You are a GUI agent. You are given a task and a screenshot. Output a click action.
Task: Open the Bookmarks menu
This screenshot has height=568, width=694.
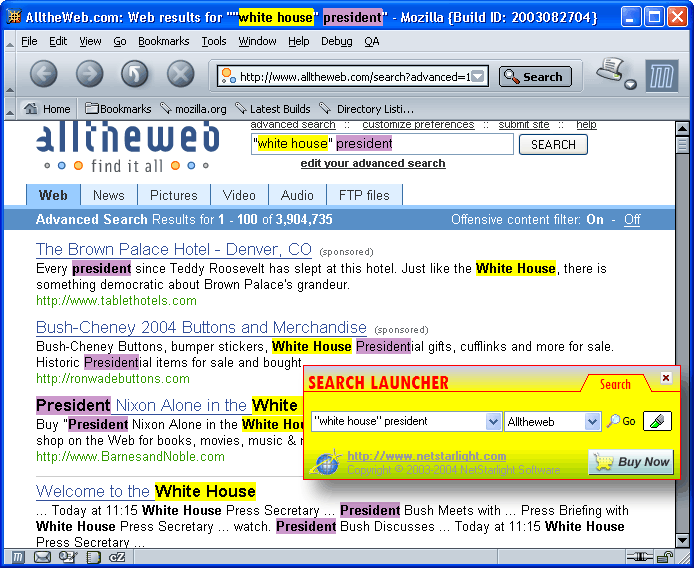click(x=164, y=41)
